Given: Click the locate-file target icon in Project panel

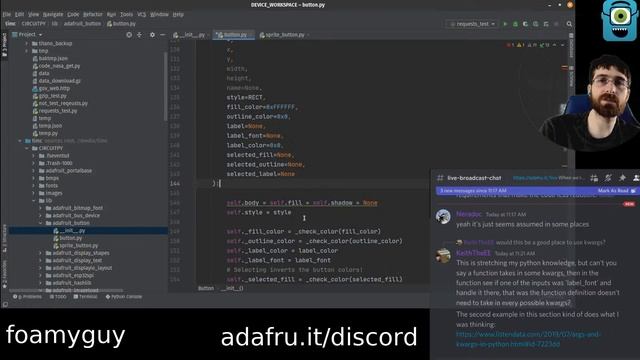Looking at the screenshot, I should click(129, 35).
